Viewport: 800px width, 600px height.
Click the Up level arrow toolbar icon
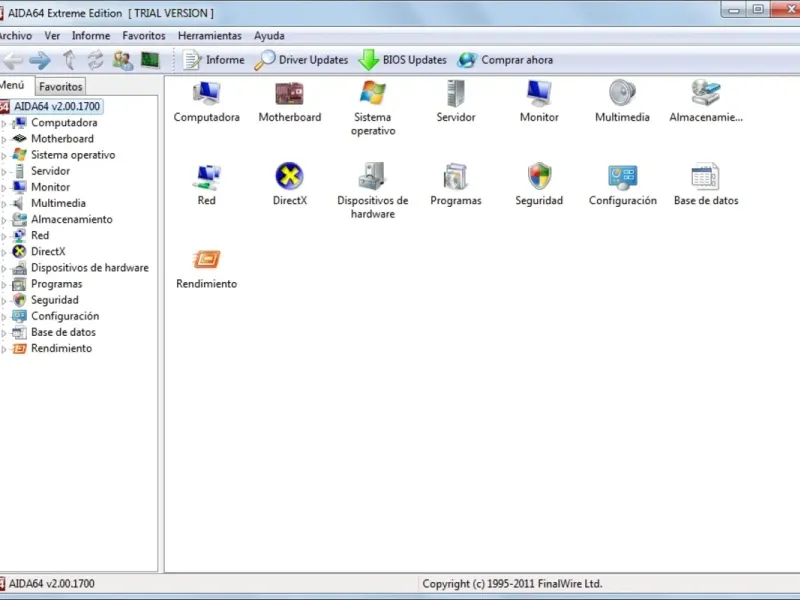69,60
